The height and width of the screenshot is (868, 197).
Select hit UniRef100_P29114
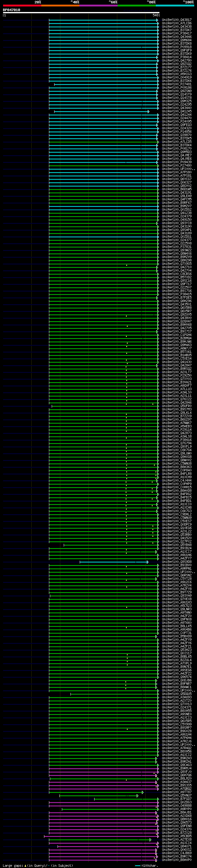click(x=176, y=430)
